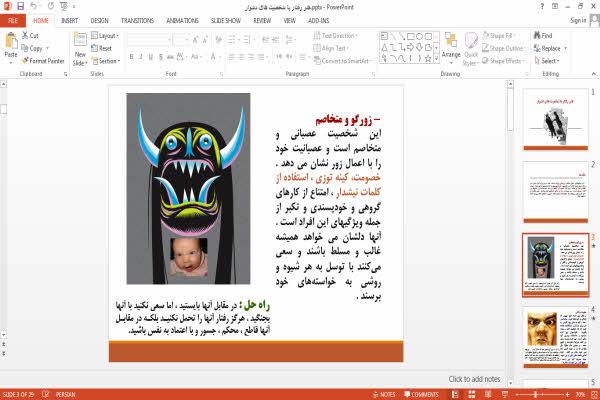
Task: Expand the Shape Outline dropdown
Action: (x=504, y=48)
